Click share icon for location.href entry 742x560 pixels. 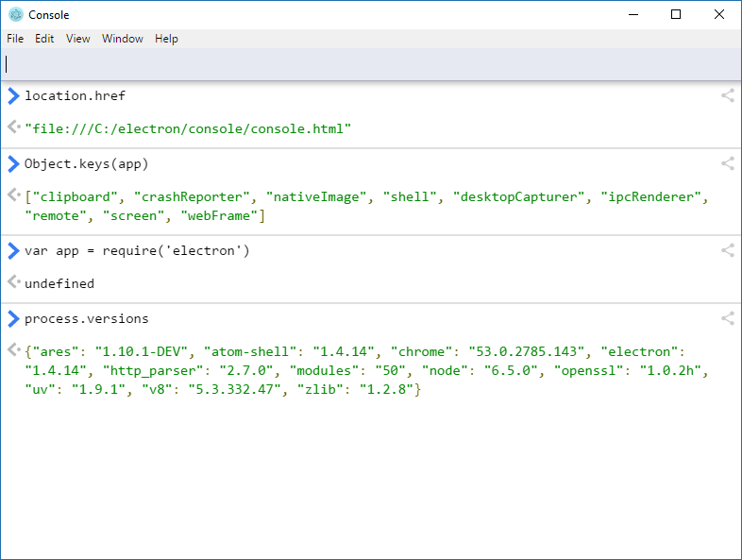[x=727, y=95]
